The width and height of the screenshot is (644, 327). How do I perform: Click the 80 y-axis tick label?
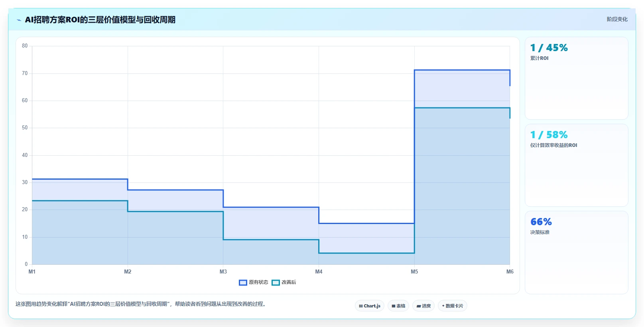pos(25,46)
